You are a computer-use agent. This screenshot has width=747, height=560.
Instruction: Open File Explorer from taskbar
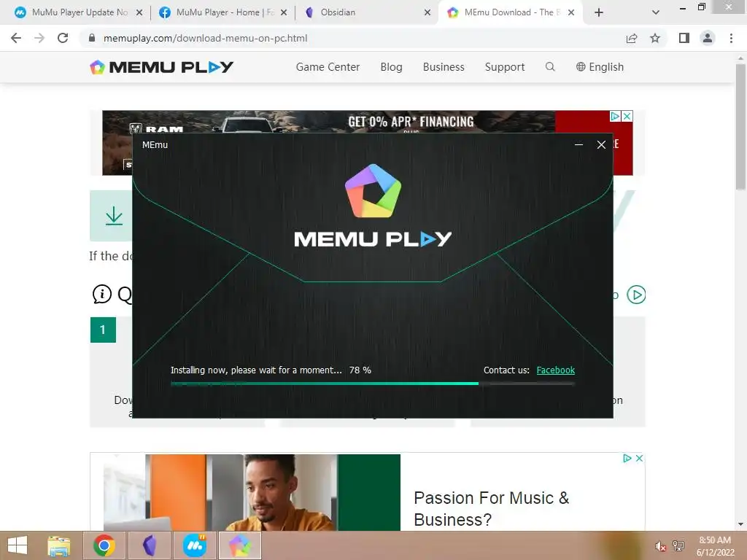(59, 545)
